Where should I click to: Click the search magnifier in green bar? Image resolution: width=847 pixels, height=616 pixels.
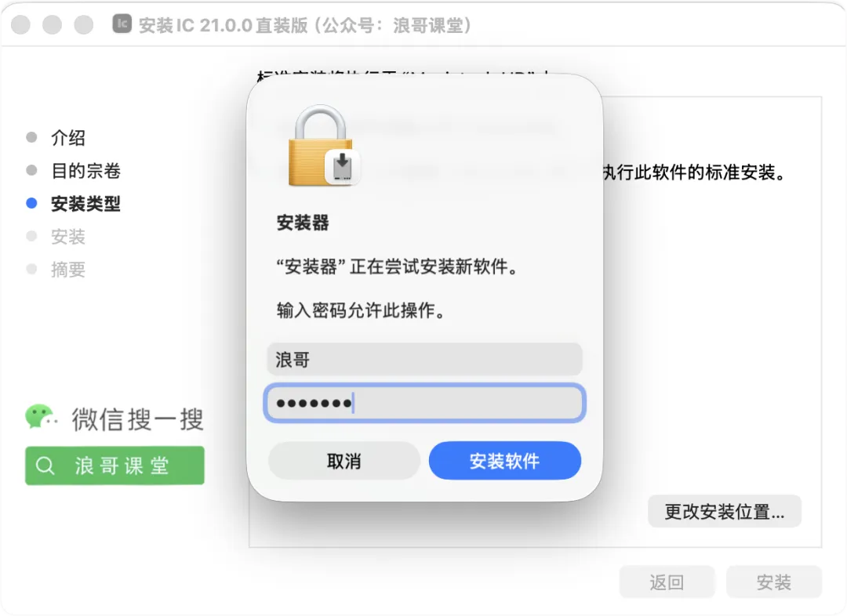[x=45, y=466]
